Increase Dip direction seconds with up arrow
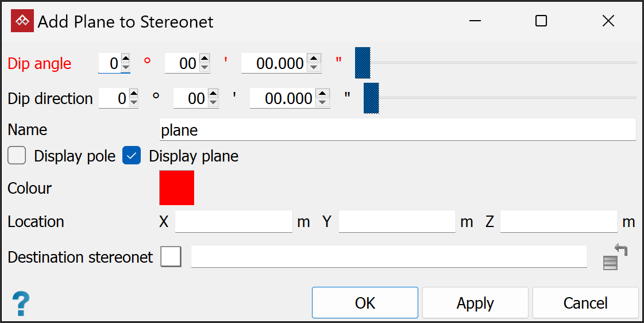This screenshot has height=323, width=644. [x=323, y=94]
